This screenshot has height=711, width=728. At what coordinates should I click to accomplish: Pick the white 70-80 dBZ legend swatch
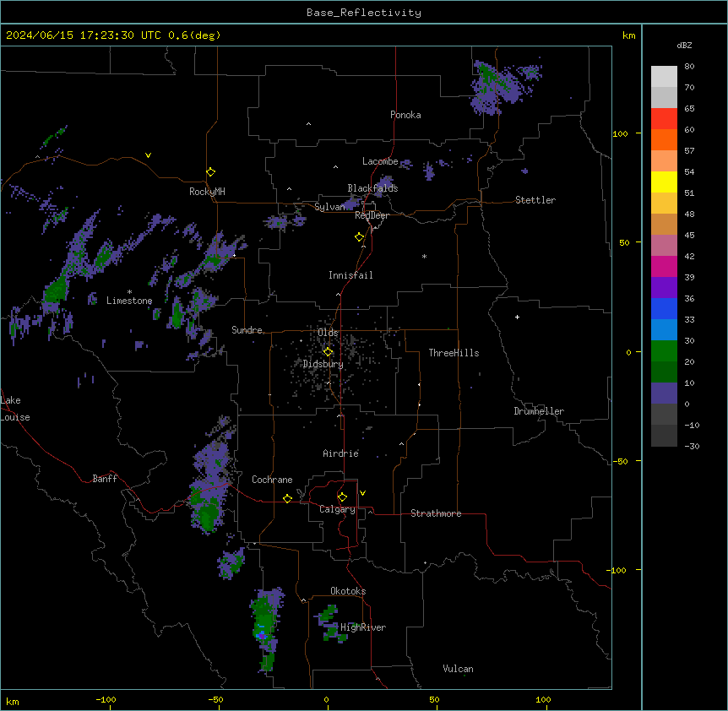tap(664, 77)
